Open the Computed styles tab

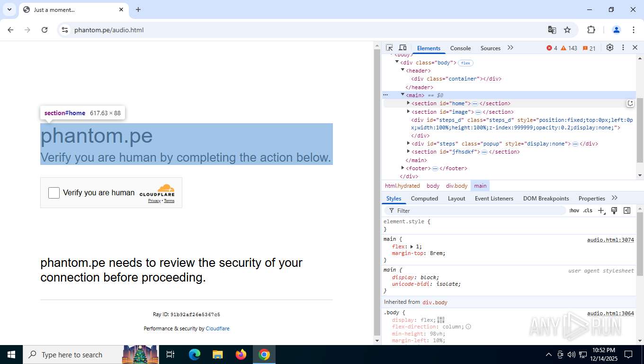click(x=424, y=198)
